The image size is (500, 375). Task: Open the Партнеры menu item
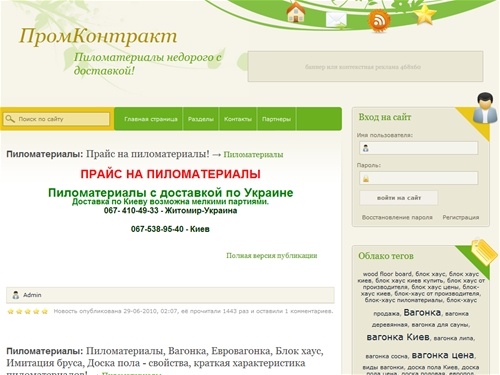pyautogui.click(x=276, y=119)
